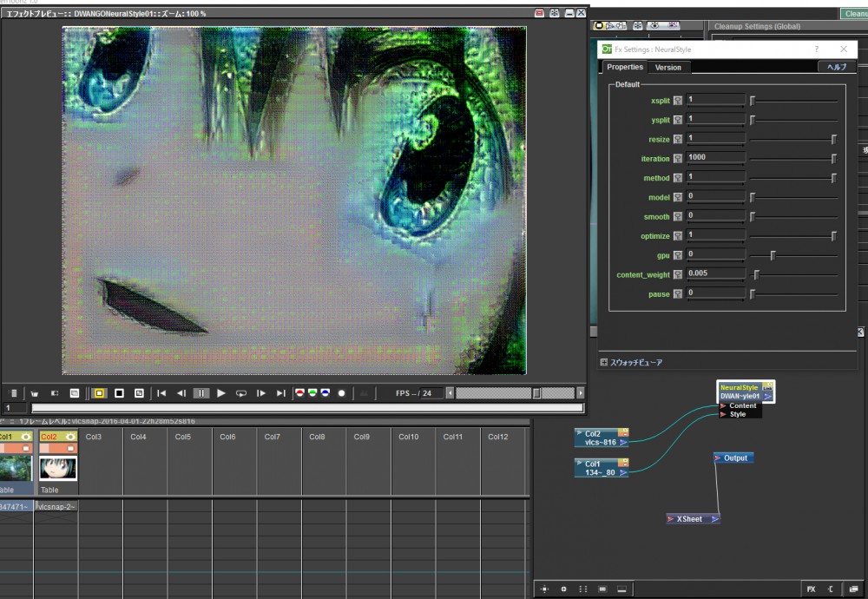Jump to the last frame
868x599 pixels.
(280, 393)
